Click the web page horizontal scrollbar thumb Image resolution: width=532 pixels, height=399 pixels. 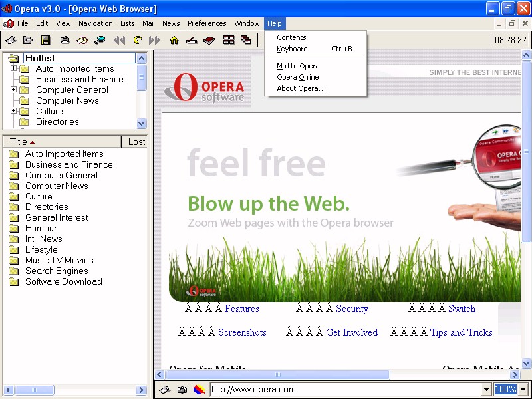tap(277, 374)
